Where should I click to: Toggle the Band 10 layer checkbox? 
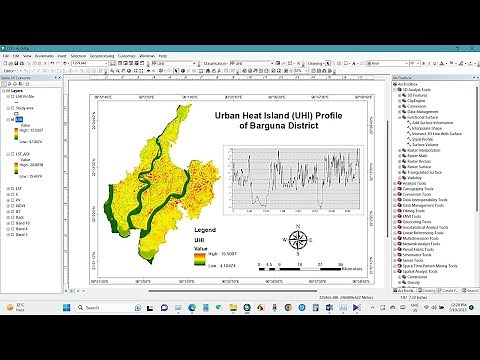12,223
